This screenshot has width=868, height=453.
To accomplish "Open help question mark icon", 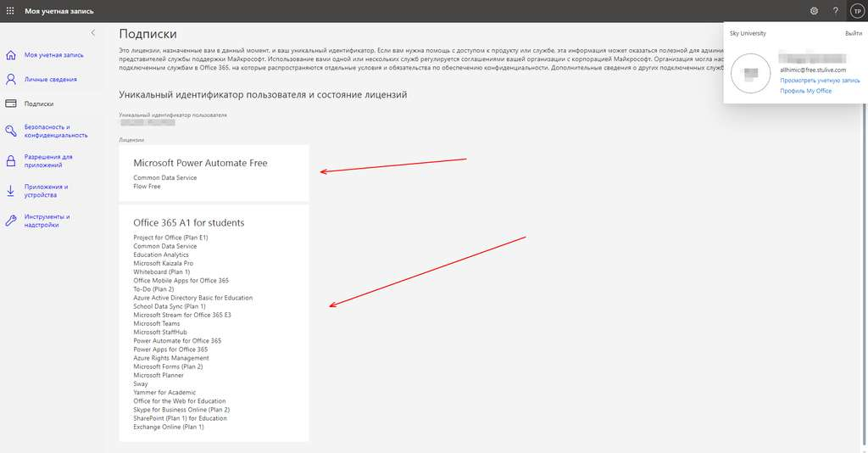I will pyautogui.click(x=835, y=10).
